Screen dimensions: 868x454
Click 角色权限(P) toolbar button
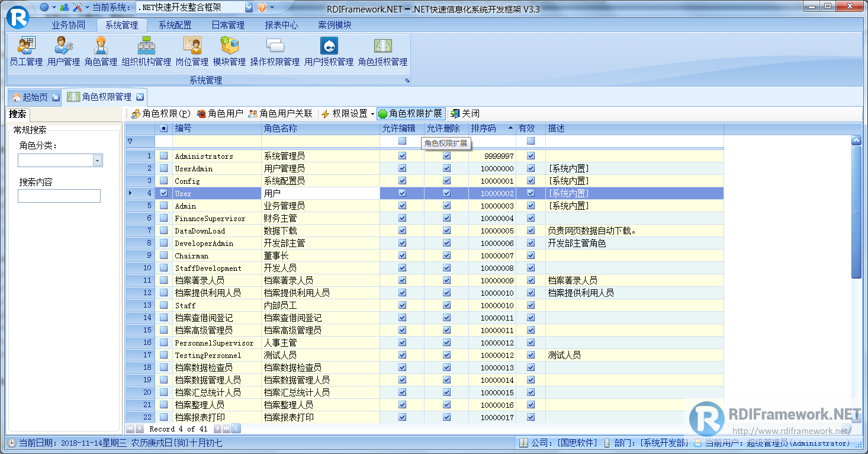coord(160,114)
